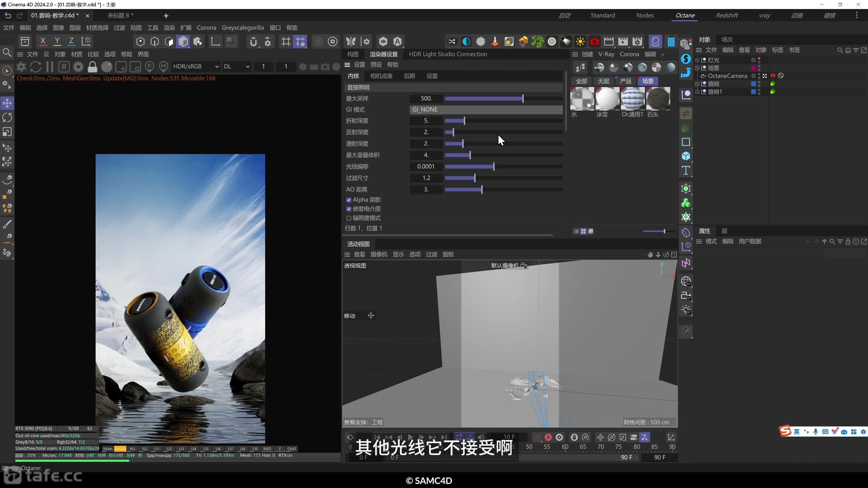Screen dimensions: 868x488
Task: Toggle 嵌套电介质 checkbox
Action: [x=349, y=209]
